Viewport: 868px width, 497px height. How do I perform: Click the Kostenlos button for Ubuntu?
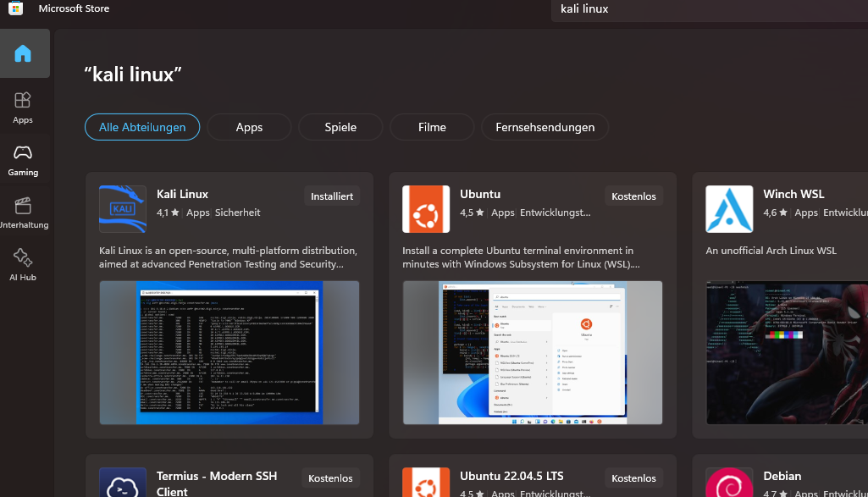coord(633,196)
